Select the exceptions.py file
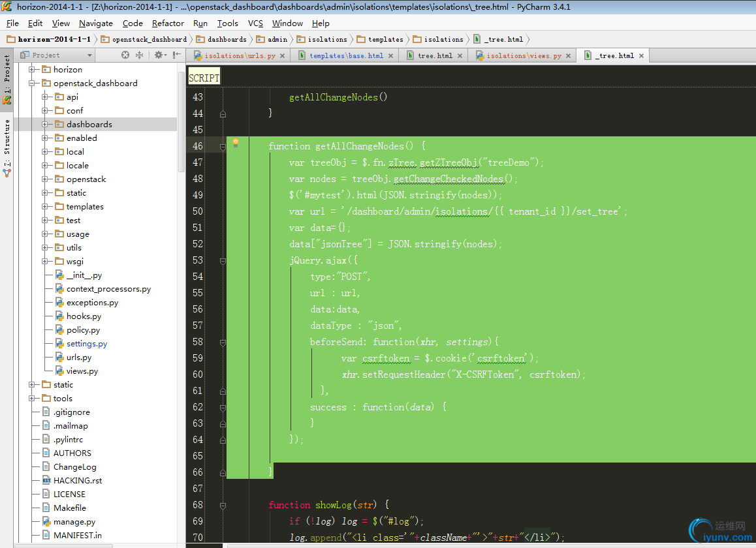756x548 pixels. click(92, 303)
